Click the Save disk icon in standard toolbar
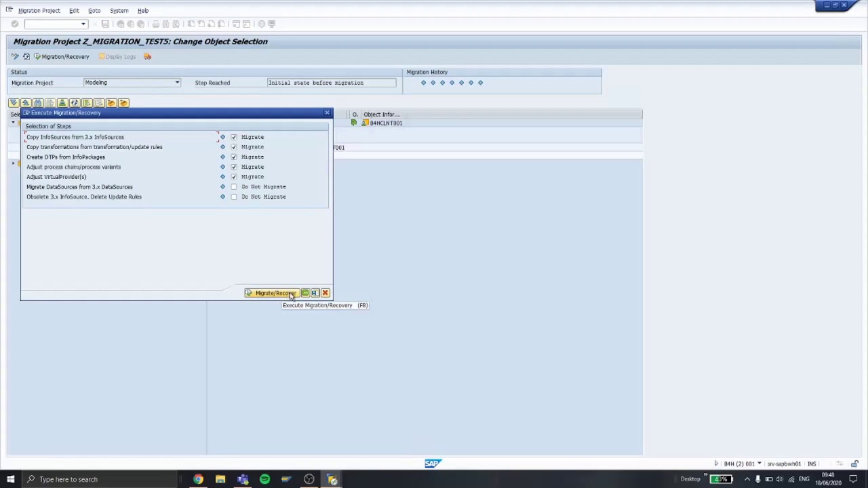The height and width of the screenshot is (488, 868). (x=105, y=24)
